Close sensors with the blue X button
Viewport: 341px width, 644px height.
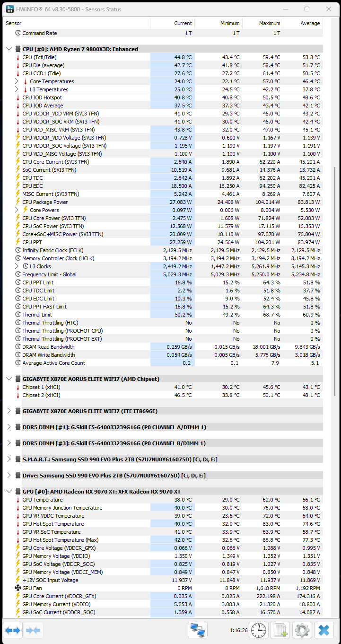(324, 630)
